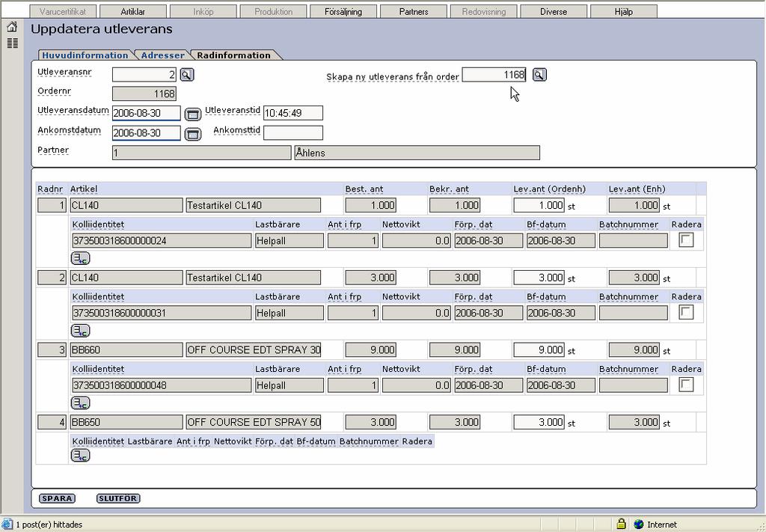Screen dimensions: 766x532
Task: Switch to Radinformation tab
Action: (233, 55)
